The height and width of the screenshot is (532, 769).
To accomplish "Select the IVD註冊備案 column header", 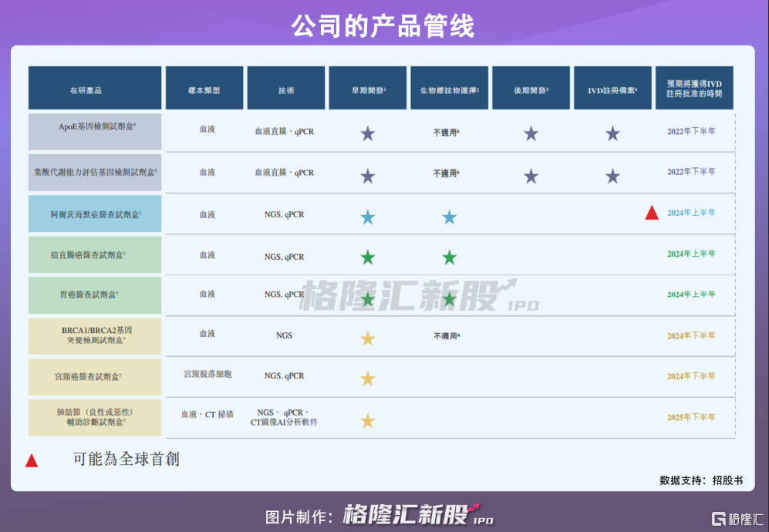I will (x=612, y=89).
